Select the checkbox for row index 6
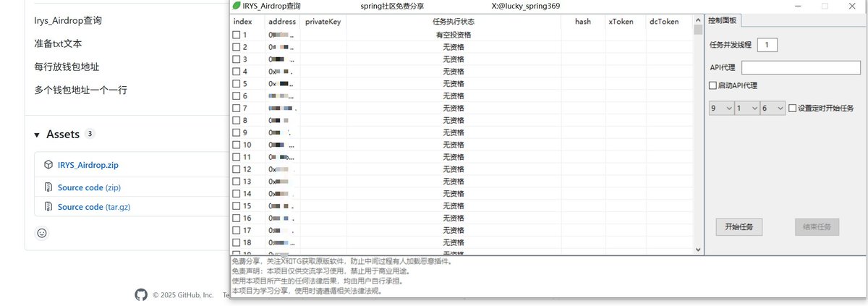The height and width of the screenshot is (306, 868). point(236,96)
